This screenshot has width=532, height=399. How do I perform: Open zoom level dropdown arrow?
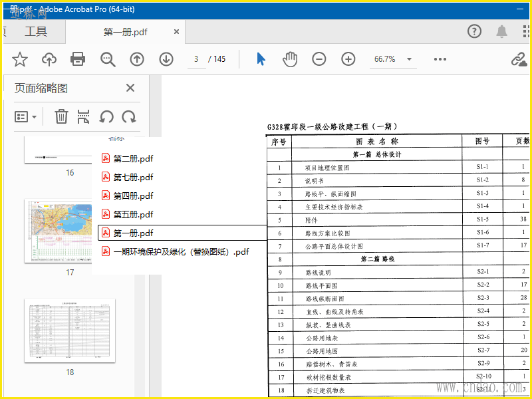coord(409,59)
